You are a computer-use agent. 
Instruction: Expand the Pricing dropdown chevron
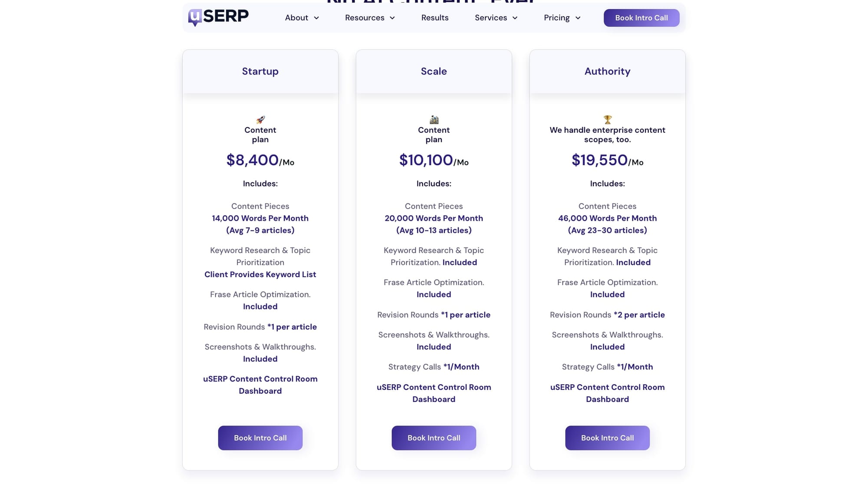pyautogui.click(x=578, y=18)
